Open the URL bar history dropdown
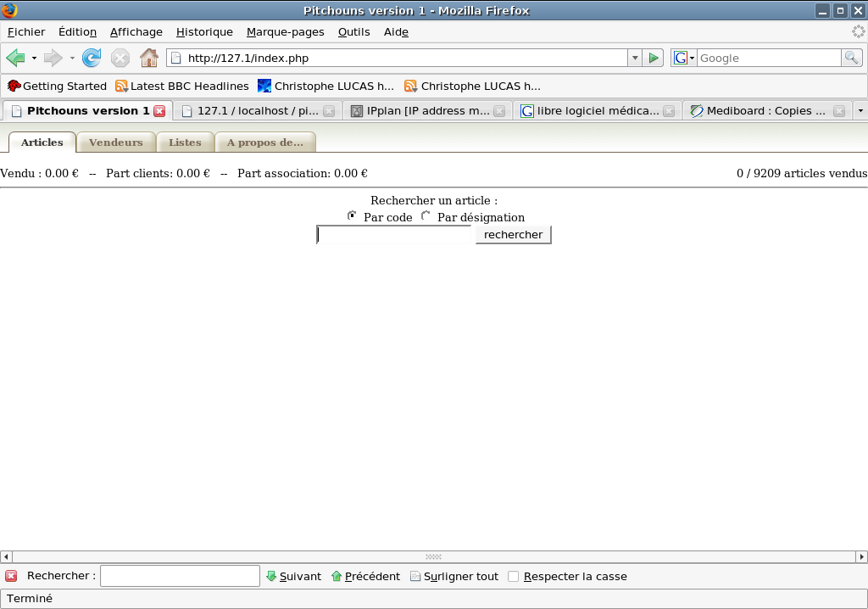868x609 pixels. 635,58
